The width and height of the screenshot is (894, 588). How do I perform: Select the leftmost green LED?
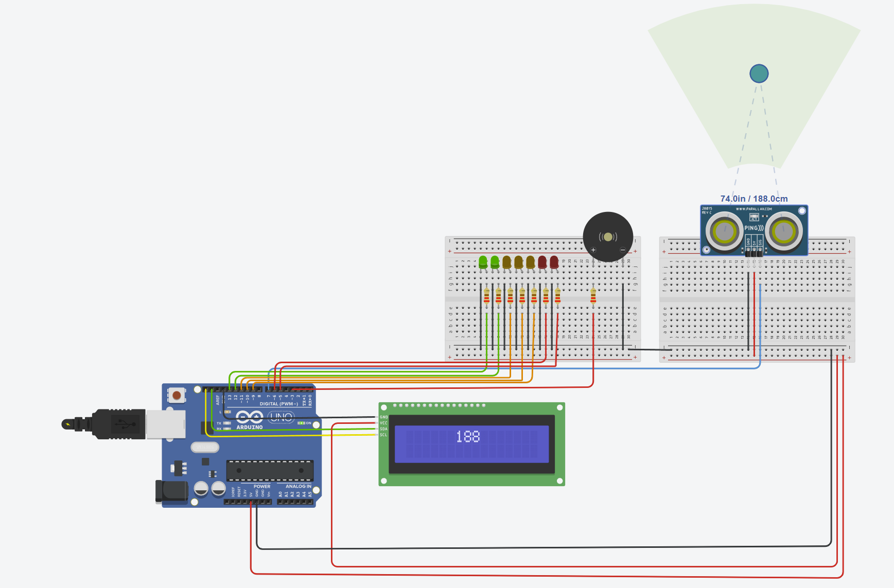483,262
